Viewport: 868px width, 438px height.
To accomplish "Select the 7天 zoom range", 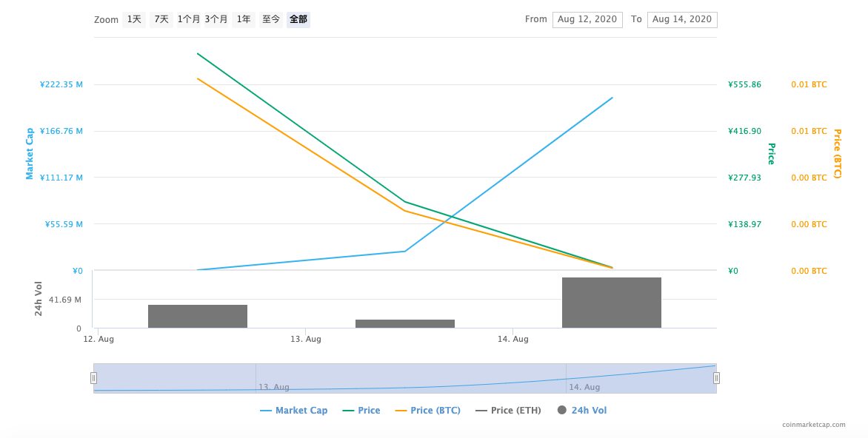I will [x=161, y=20].
